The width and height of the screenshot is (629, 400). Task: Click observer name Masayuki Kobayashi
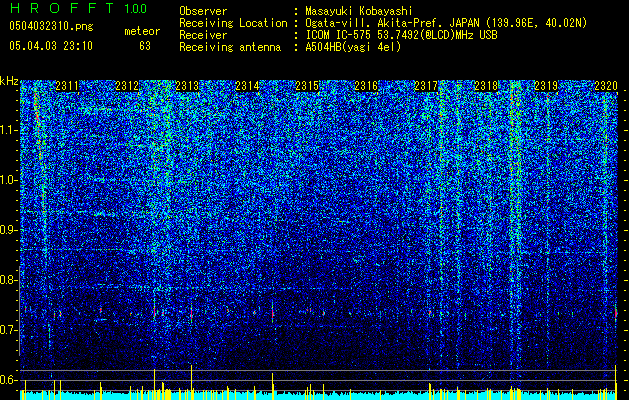(359, 11)
